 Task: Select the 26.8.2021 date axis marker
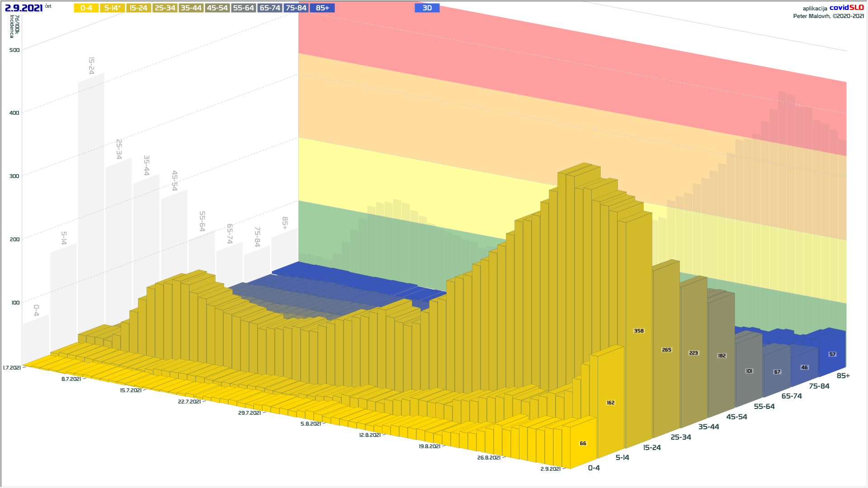(489, 458)
